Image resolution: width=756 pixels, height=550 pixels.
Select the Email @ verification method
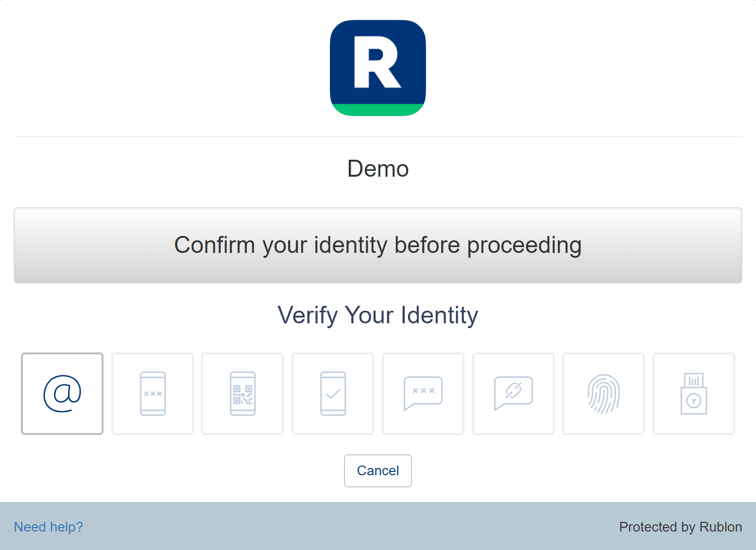tap(62, 394)
